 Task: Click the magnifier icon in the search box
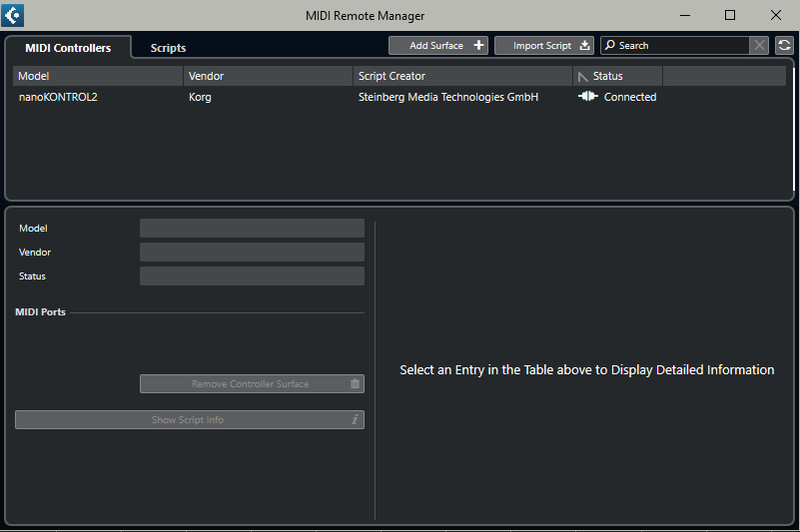click(x=609, y=45)
